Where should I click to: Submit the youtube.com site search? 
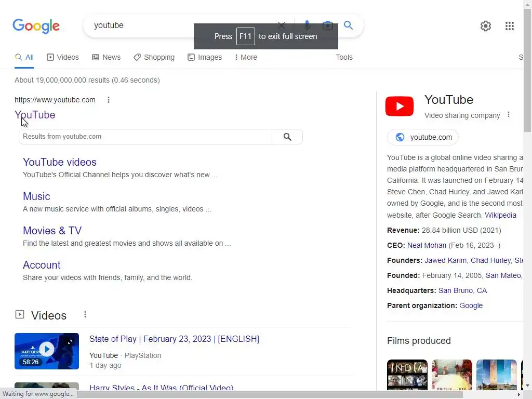click(x=287, y=137)
